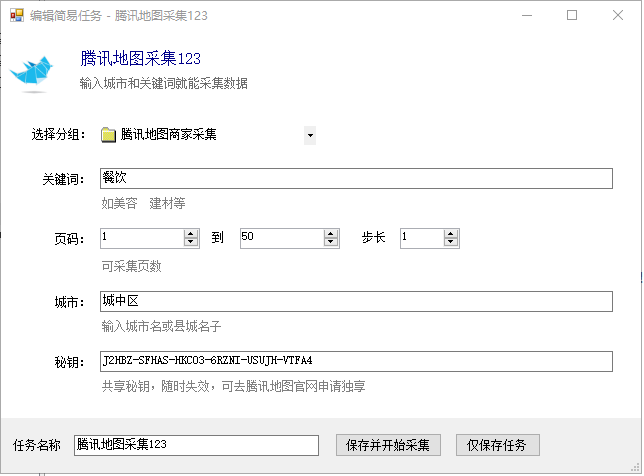The width and height of the screenshot is (644, 476).
Task: Maximize the 编辑简易任务 window
Action: click(x=572, y=16)
